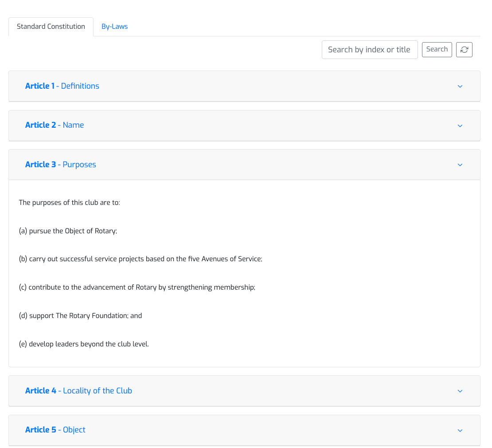Focus the Search by index or title field
Image resolution: width=492 pixels, height=448 pixels.
coord(369,50)
